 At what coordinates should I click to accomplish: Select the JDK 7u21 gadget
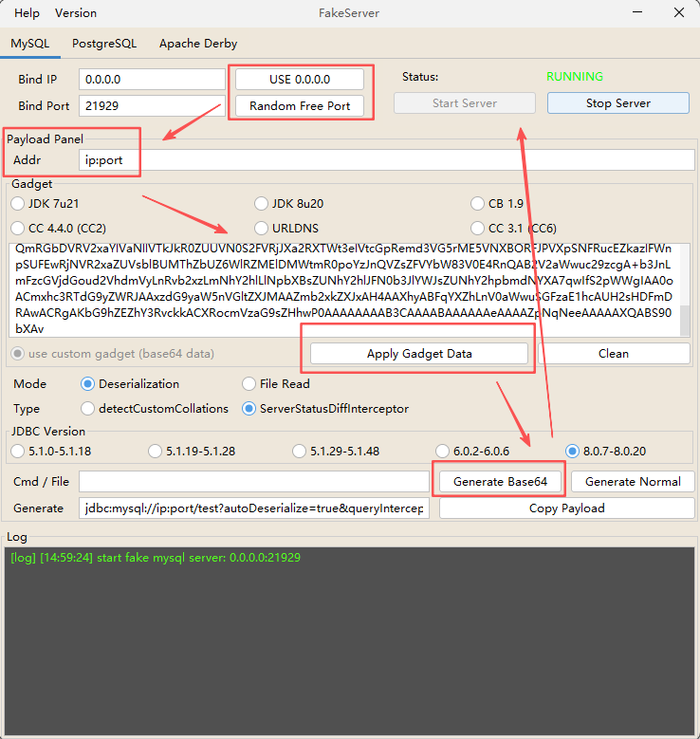pos(18,203)
